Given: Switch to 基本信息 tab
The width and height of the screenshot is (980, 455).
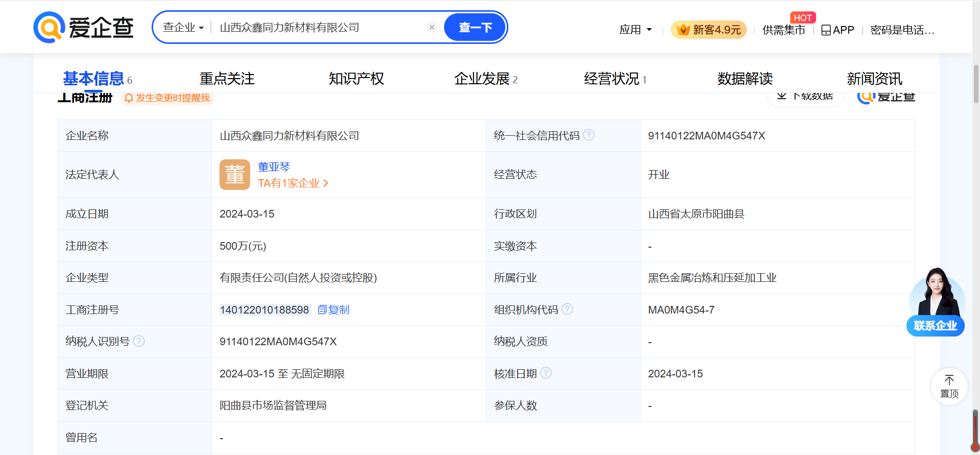Looking at the screenshot, I should 97,79.
